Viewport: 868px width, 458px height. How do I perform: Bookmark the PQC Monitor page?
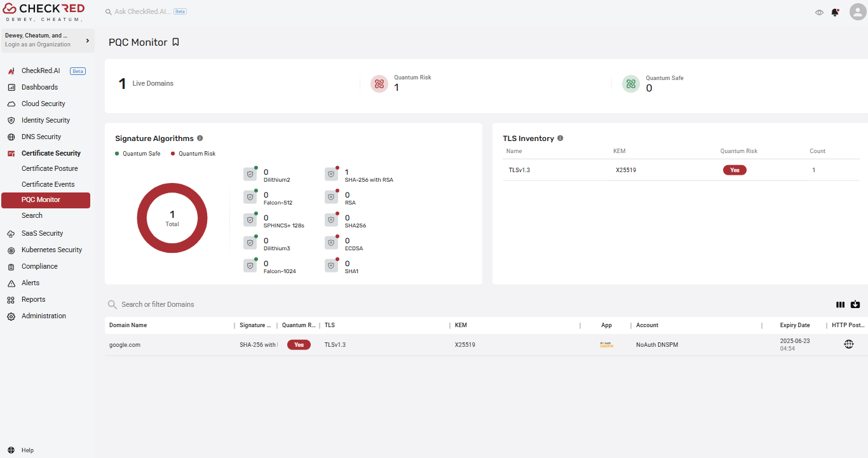pos(176,42)
